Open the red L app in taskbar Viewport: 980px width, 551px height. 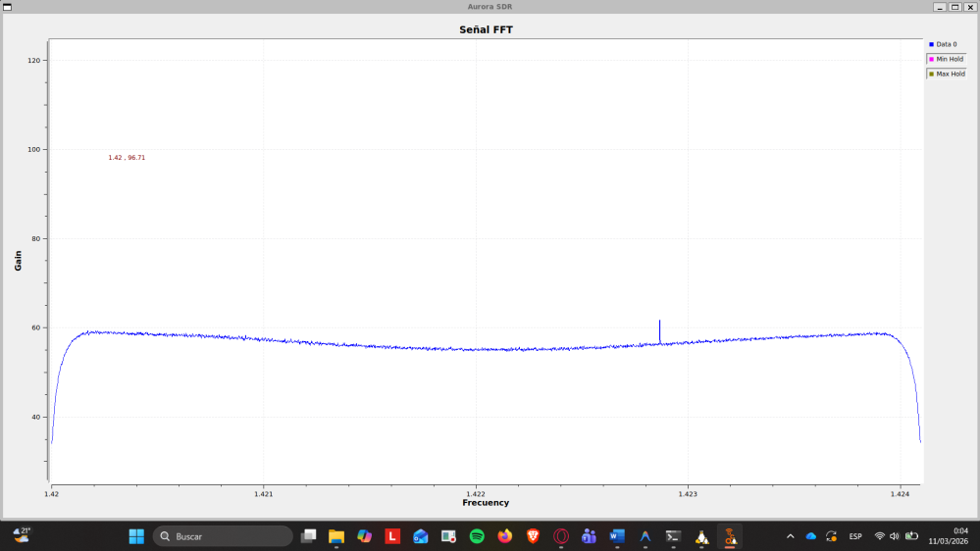coord(392,536)
